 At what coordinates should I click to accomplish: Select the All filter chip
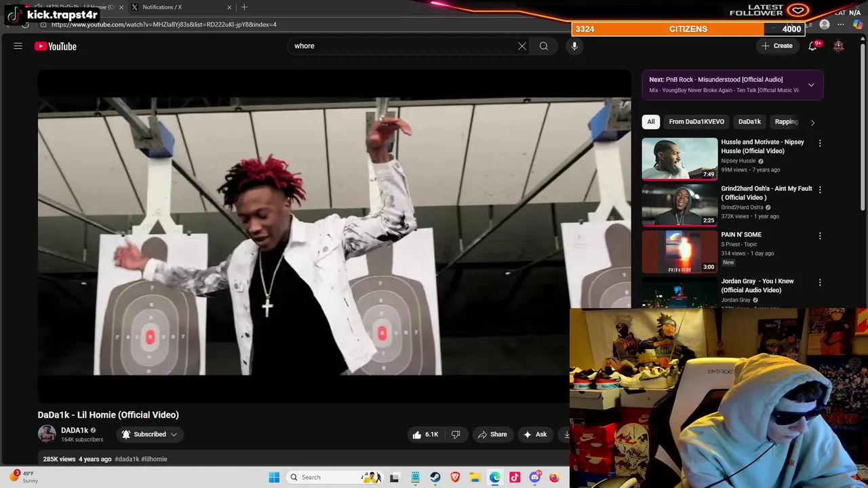651,122
